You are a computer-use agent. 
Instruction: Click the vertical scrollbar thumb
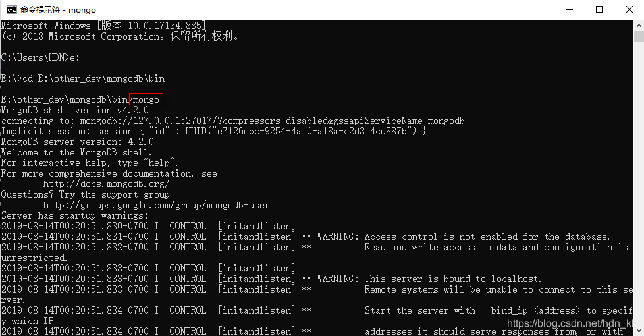(639, 36)
